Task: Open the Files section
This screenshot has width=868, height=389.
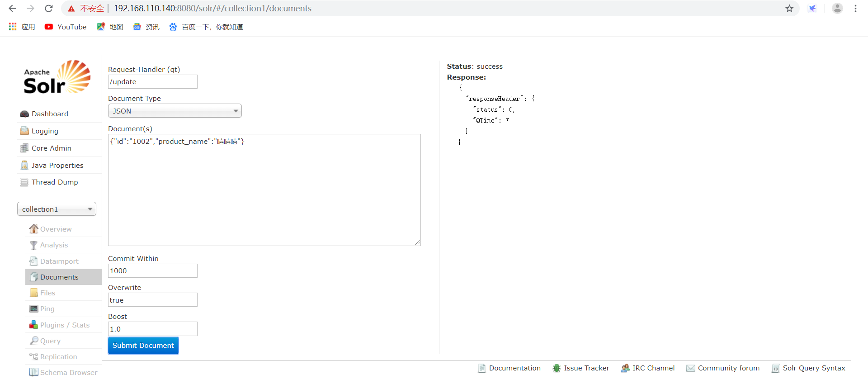Action: [x=47, y=293]
